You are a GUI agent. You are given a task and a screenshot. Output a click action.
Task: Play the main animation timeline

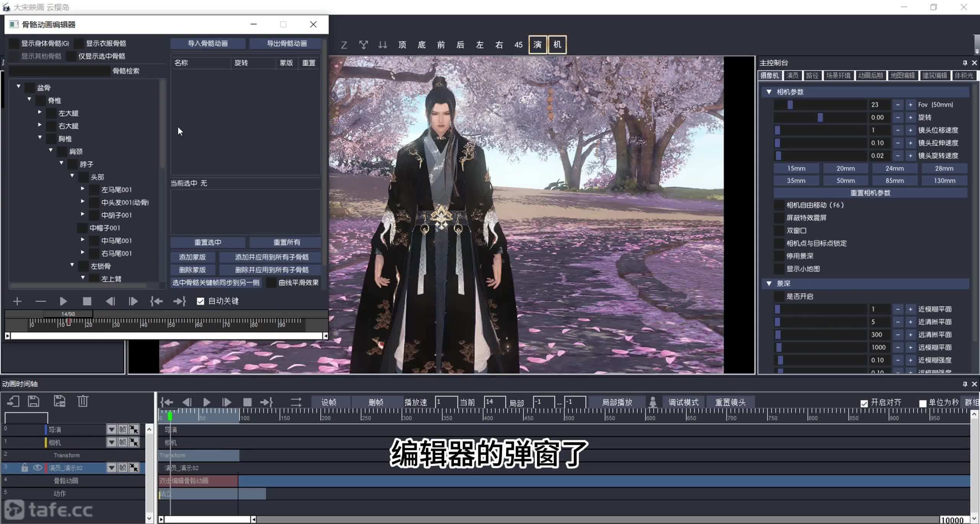(207, 402)
